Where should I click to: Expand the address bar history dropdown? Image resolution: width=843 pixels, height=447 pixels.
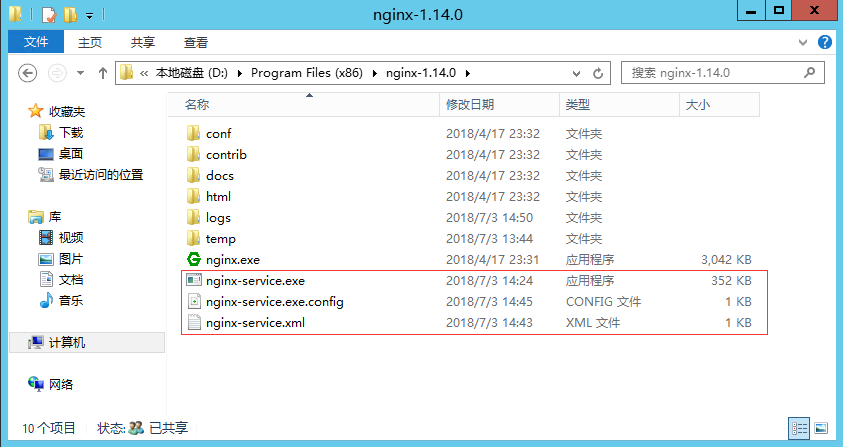(576, 73)
